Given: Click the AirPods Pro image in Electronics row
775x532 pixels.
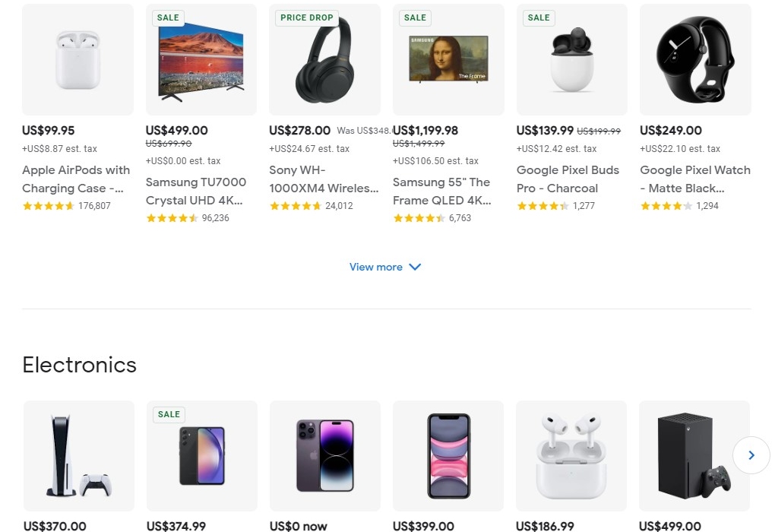Looking at the screenshot, I should click(571, 455).
